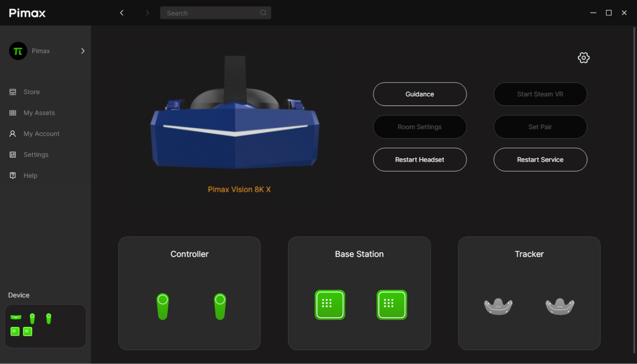
Task: Open Settings from the sidebar
Action: click(36, 155)
